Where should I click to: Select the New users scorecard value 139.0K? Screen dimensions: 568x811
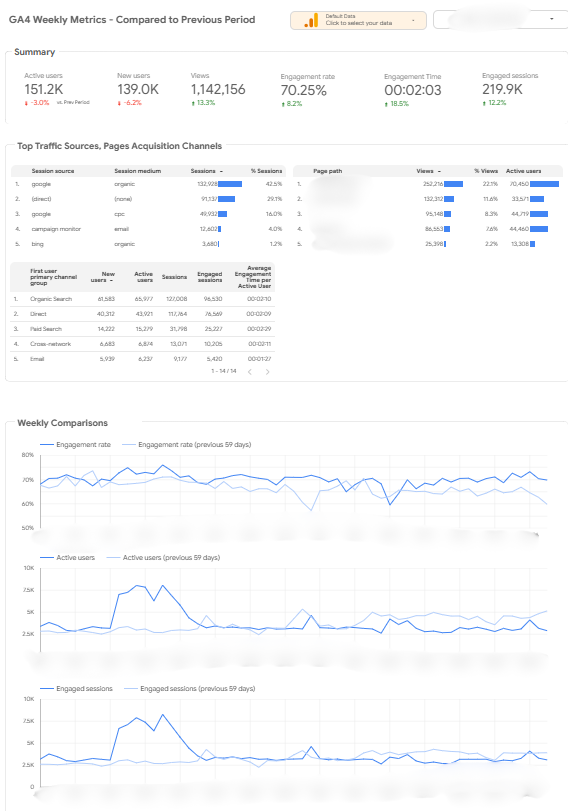point(138,89)
